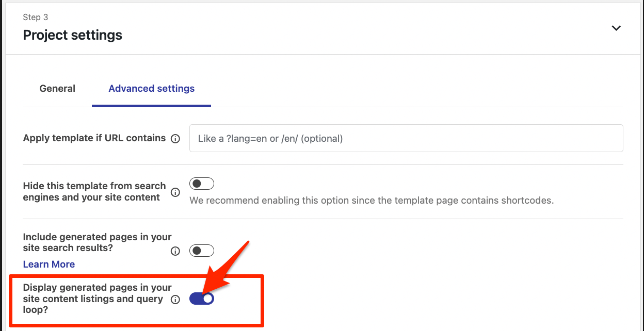Focus the Apply template URL input field

pos(406,138)
